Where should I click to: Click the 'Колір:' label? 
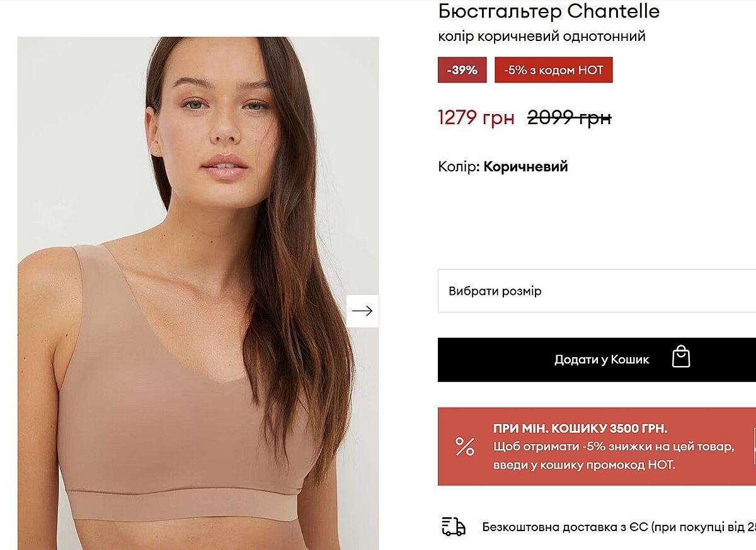458,167
